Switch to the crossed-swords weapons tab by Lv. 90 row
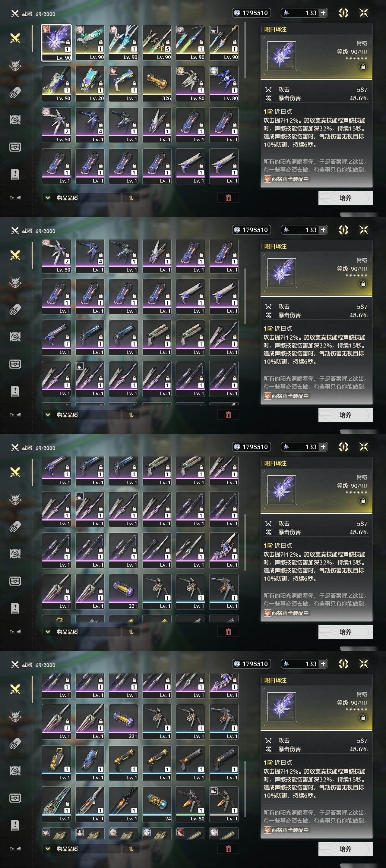Screen dimensions: 386x868 click(x=15, y=38)
